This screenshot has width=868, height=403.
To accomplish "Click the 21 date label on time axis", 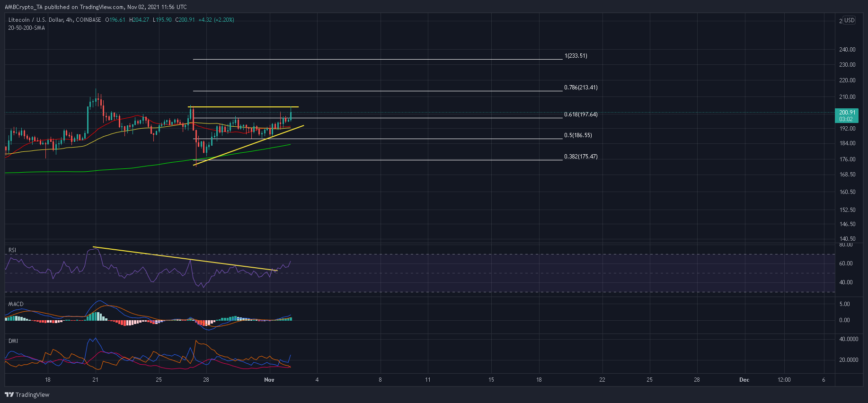I will click(x=96, y=380).
